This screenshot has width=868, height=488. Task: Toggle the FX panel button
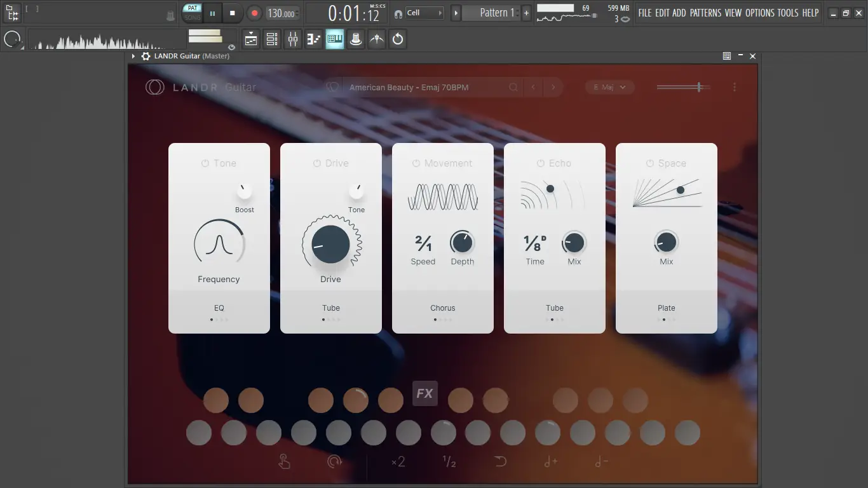[424, 393]
